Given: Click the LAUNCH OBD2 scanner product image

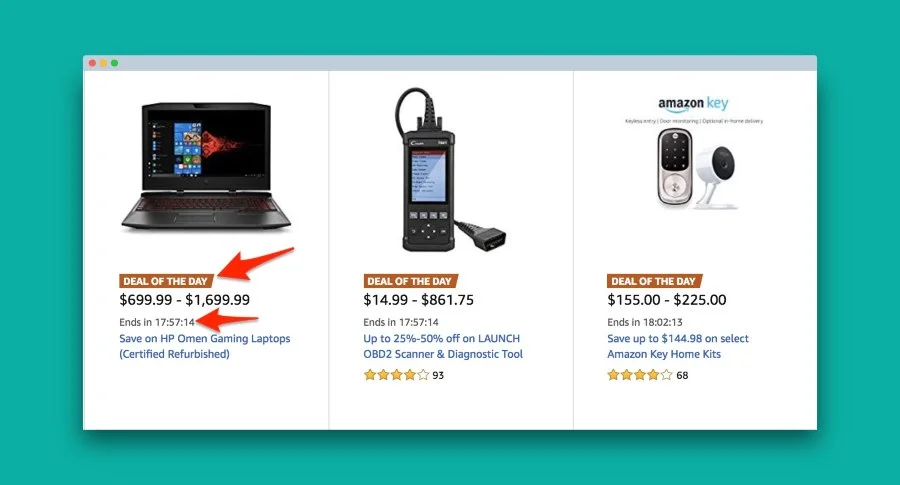Looking at the screenshot, I should [x=451, y=170].
